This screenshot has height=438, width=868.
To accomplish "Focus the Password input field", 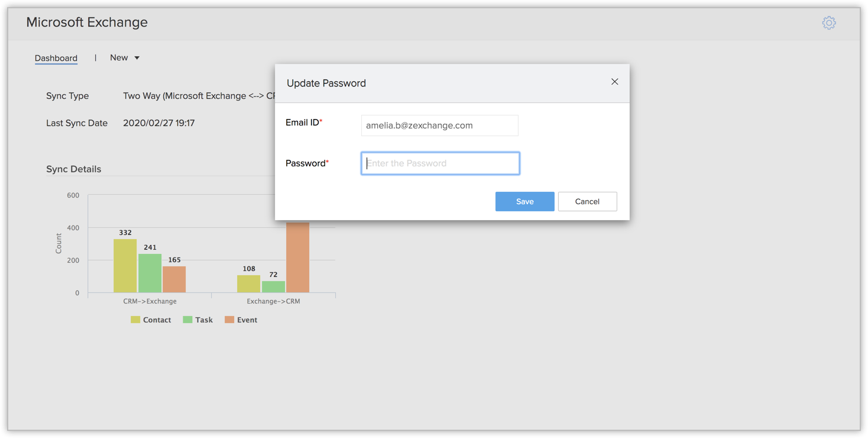I will (440, 163).
